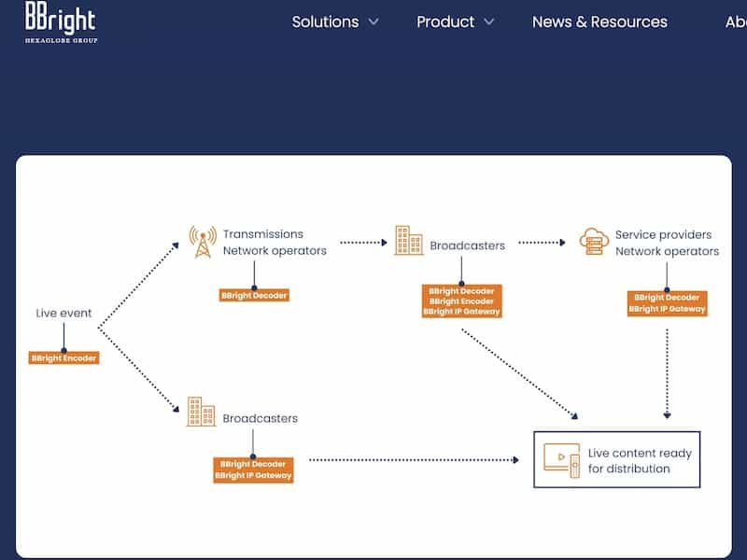This screenshot has height=560, width=747.
Task: Open the Product menu
Action: (445, 22)
